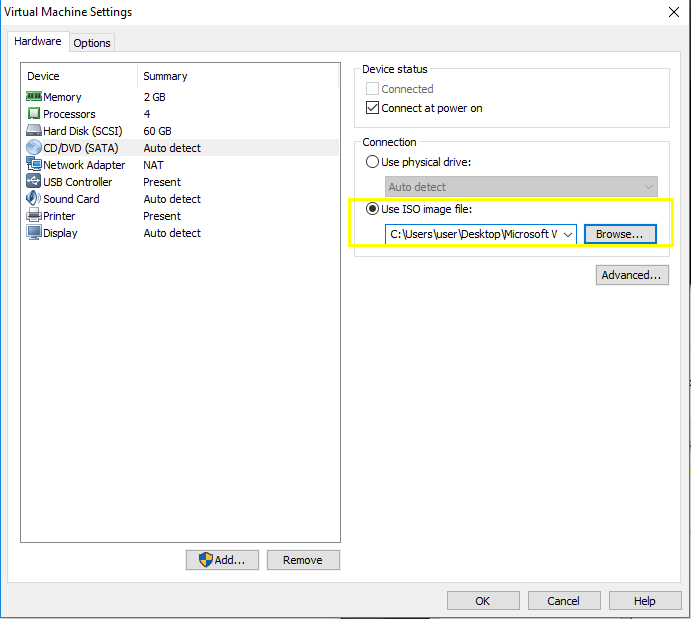
Task: Click the Printer device icon
Action: pyautogui.click(x=34, y=215)
